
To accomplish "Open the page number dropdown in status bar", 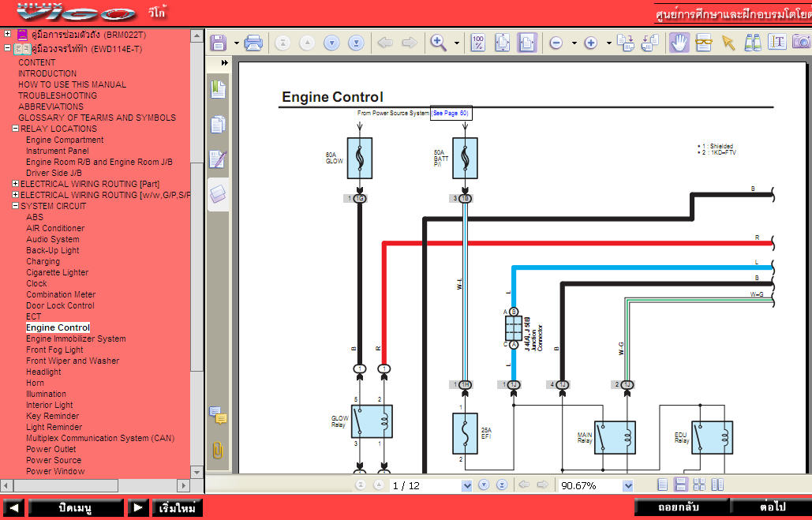I will 466,485.
